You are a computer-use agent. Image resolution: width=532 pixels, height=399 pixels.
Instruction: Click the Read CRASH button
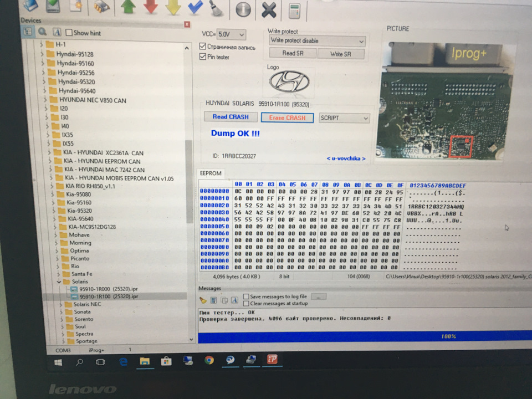tap(231, 117)
